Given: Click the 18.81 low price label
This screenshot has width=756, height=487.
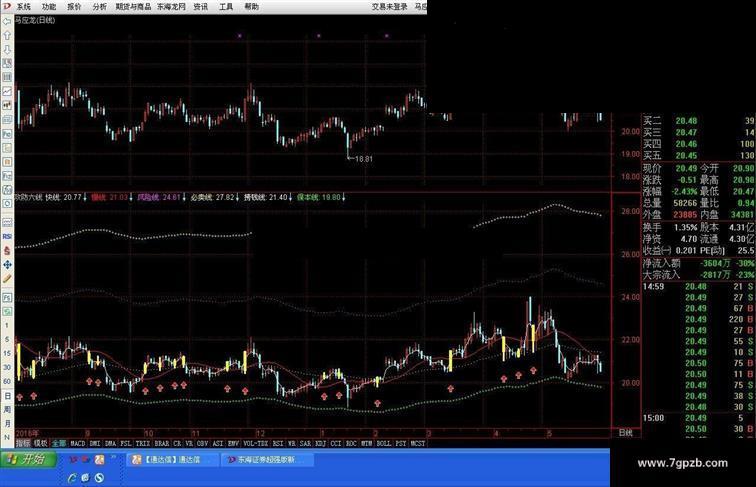Looking at the screenshot, I should pyautogui.click(x=364, y=159).
